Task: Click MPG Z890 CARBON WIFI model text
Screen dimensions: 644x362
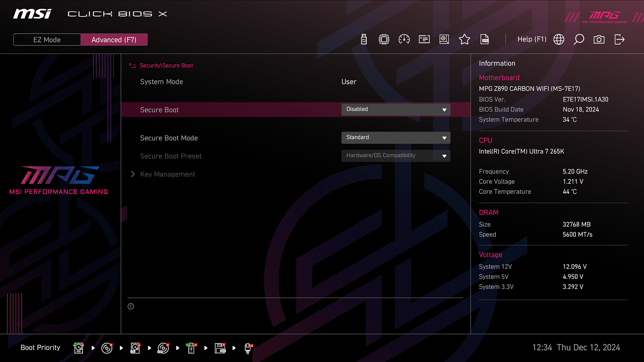Action: pos(529,88)
